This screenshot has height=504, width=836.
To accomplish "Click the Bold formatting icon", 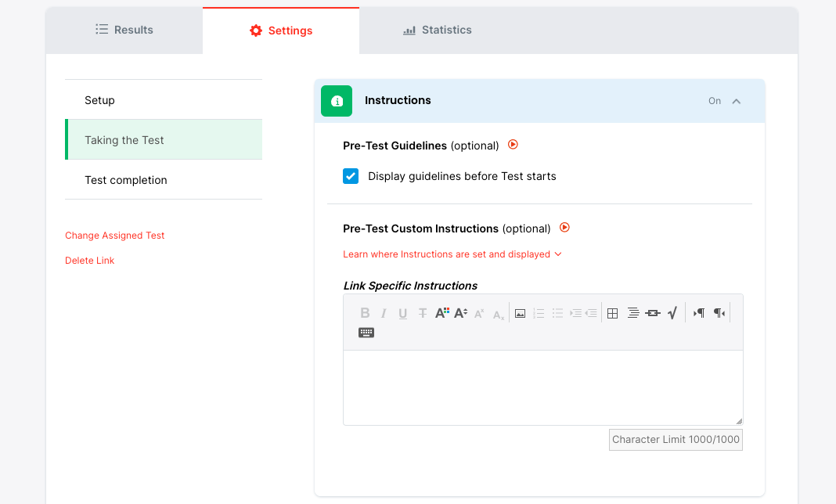I will [365, 313].
